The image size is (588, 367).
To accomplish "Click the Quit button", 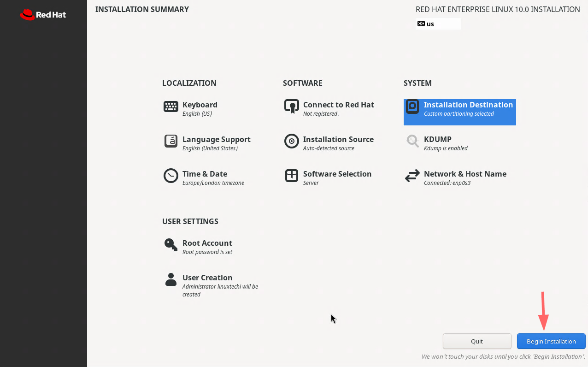I will (x=477, y=341).
